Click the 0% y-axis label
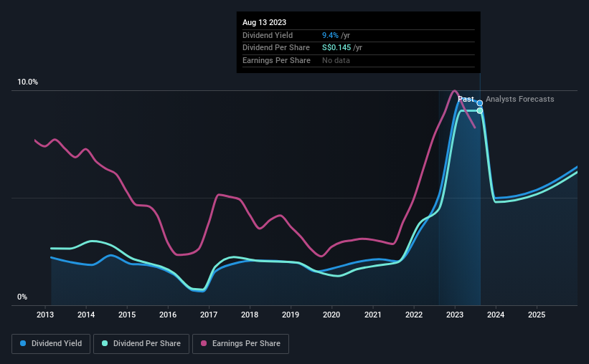589x364 pixels. tap(22, 297)
